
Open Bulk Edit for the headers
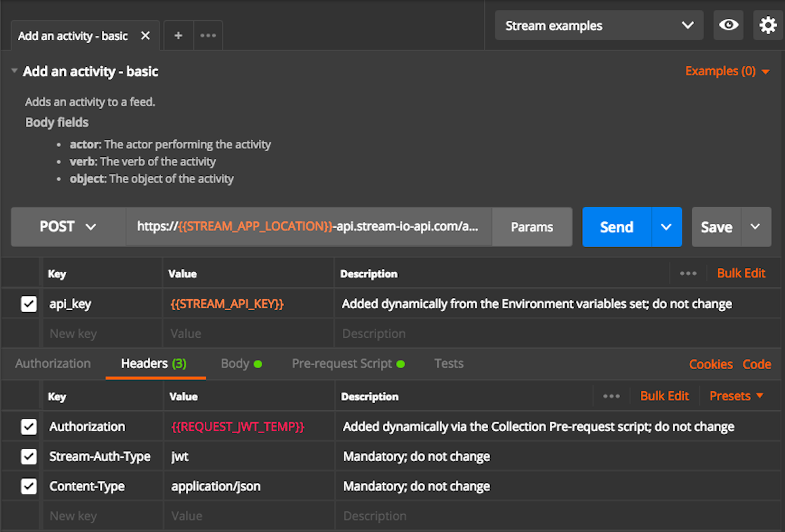tap(664, 396)
